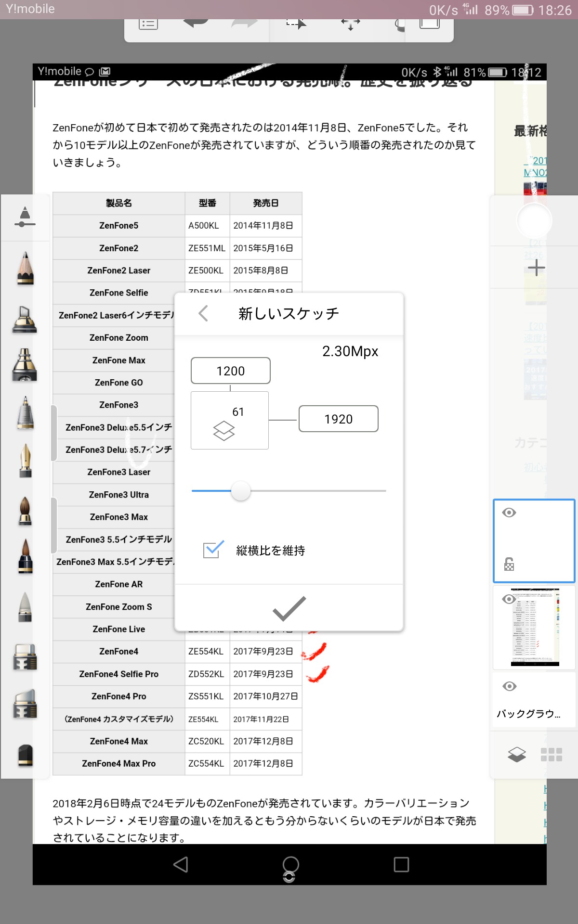
Task: Add a new layer with plus icon
Action: pos(536,268)
